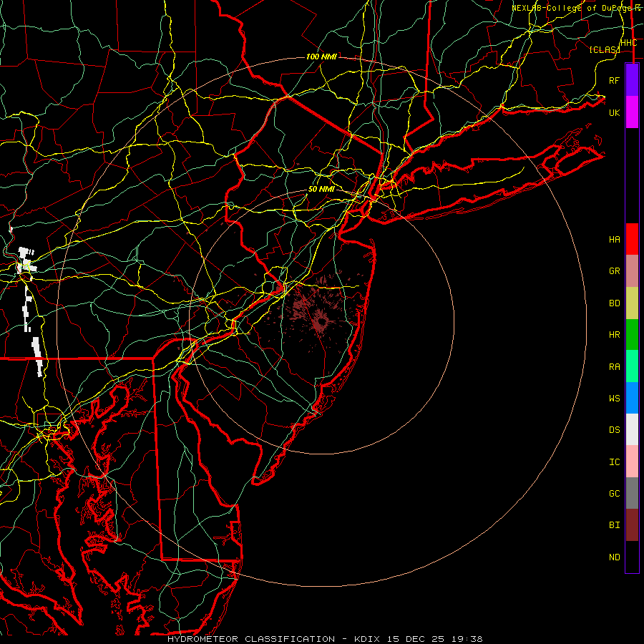Click the white DS legend color swatch
644x644 pixels.
click(632, 429)
